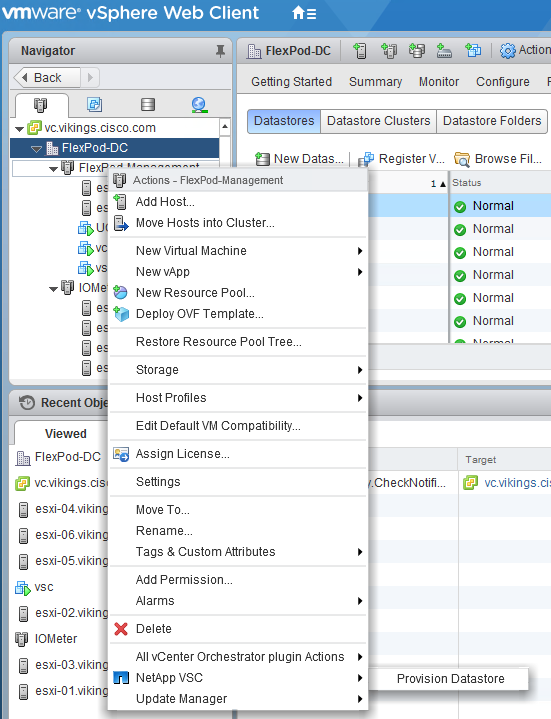This screenshot has width=551, height=719.
Task: Click the Deploy OVF Template icon
Action: pyautogui.click(x=121, y=314)
